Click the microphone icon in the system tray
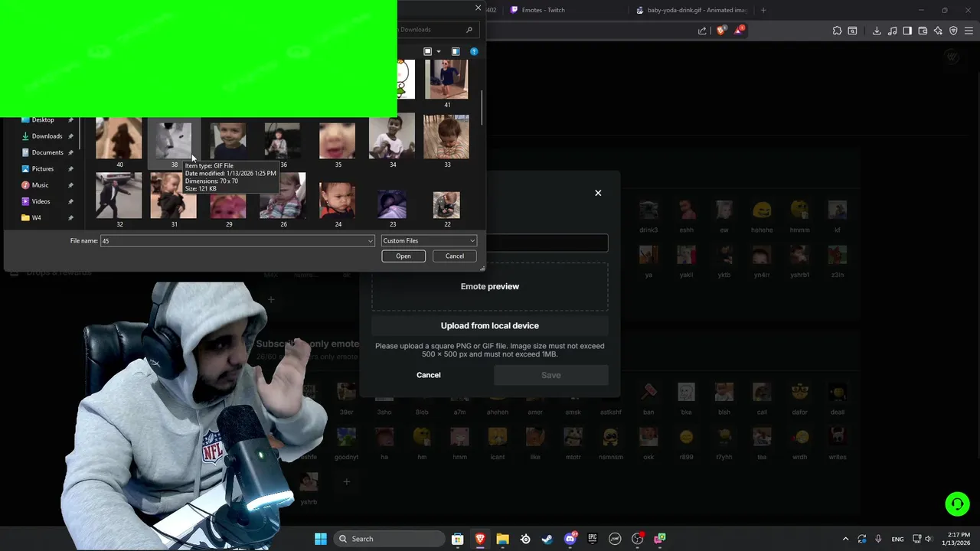 (878, 539)
